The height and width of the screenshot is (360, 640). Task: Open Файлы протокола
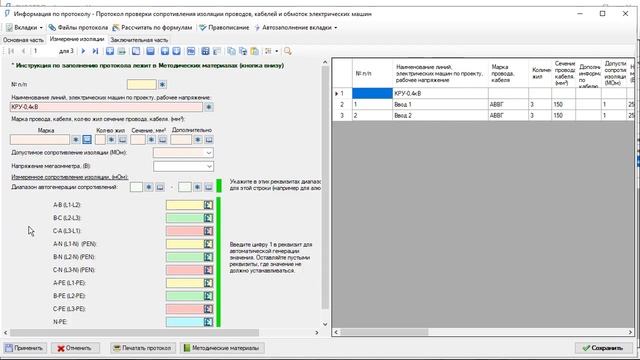[x=78, y=28]
